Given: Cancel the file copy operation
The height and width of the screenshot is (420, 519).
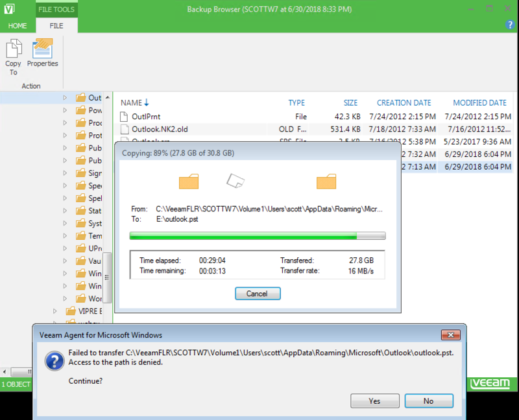Looking at the screenshot, I should coord(258,293).
